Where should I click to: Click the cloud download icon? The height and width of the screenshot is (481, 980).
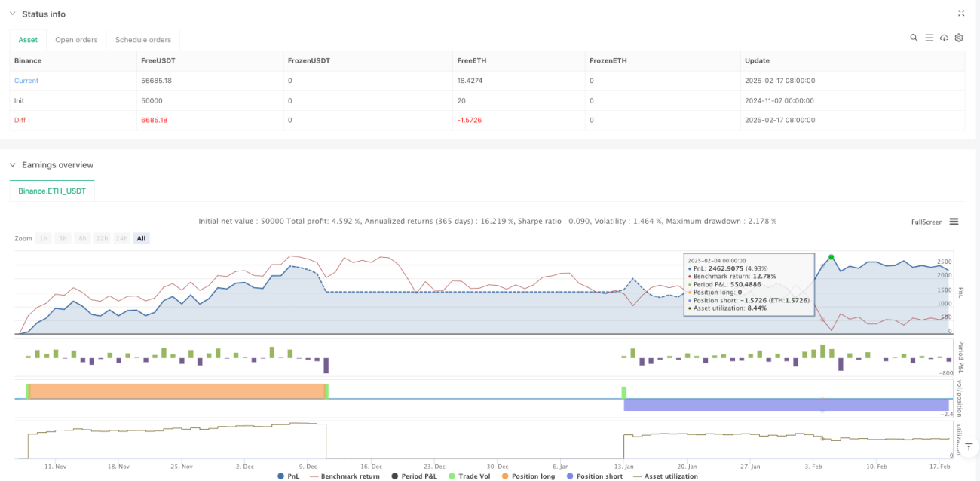(944, 38)
